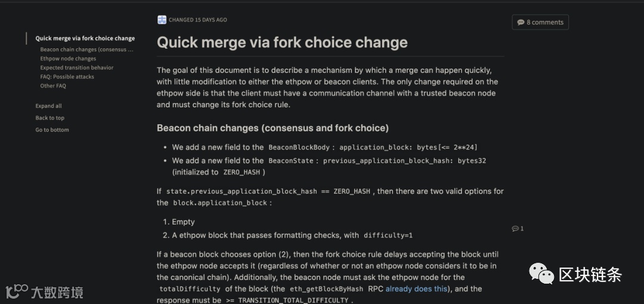The image size is (644, 304).
Task: Click the author avatar icon
Action: [162, 20]
